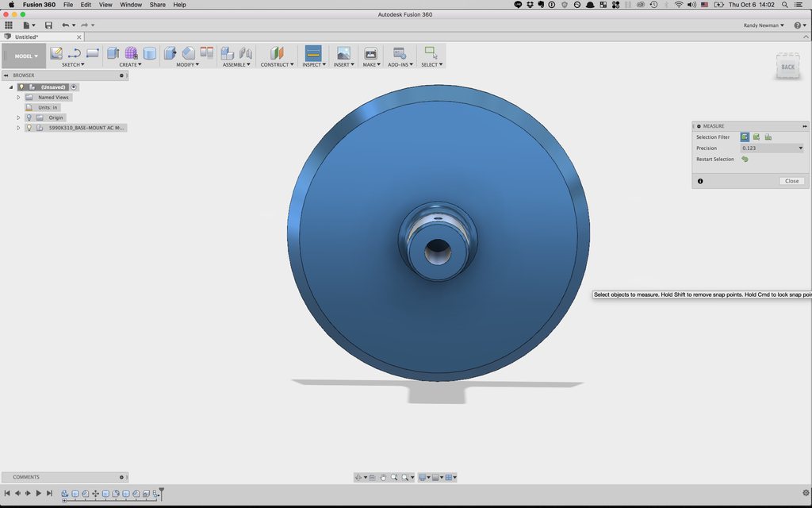812x508 pixels.
Task: Select the Pan hand tool in navigation bar
Action: click(x=383, y=478)
